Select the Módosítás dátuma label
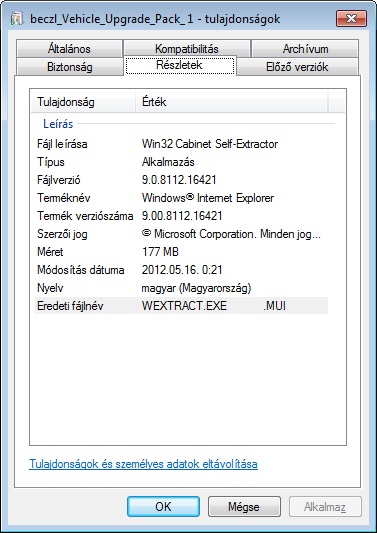377x533 pixels. [x=81, y=270]
